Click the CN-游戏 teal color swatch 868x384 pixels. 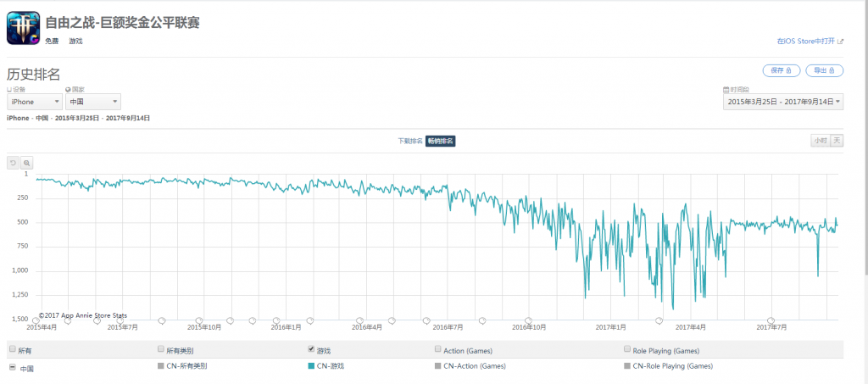311,366
